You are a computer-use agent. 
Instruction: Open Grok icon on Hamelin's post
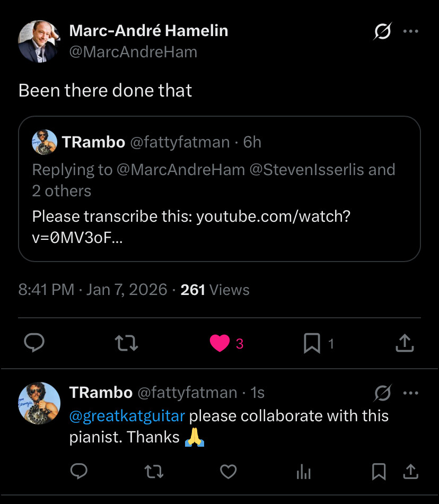pyautogui.click(x=382, y=32)
